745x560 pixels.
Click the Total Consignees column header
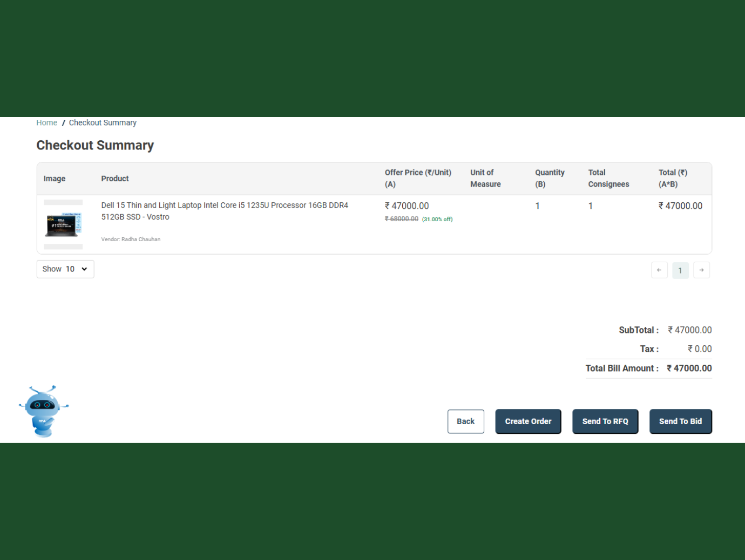click(x=608, y=178)
